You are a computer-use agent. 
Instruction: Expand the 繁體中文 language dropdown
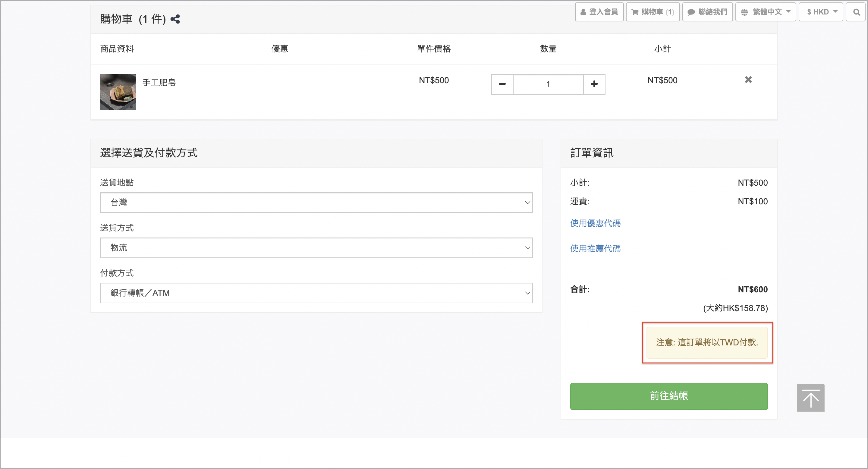(765, 12)
